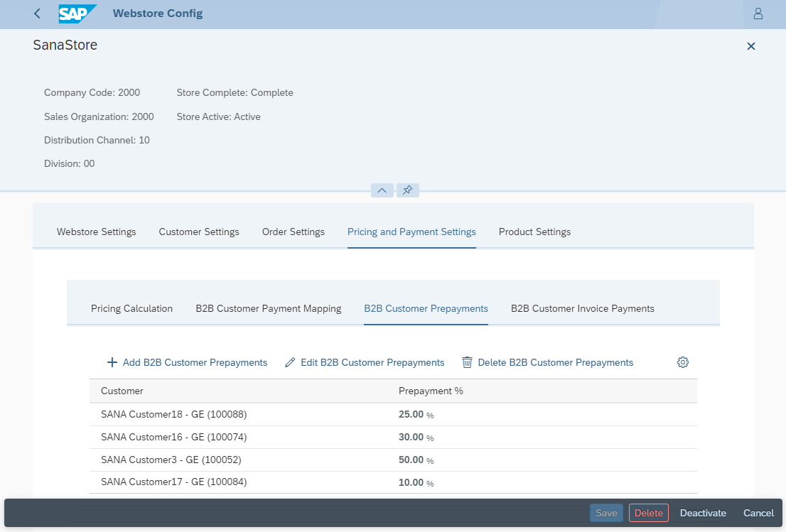786x532 pixels.
Task: Click the trash icon to delete prepayment
Action: tap(467, 362)
